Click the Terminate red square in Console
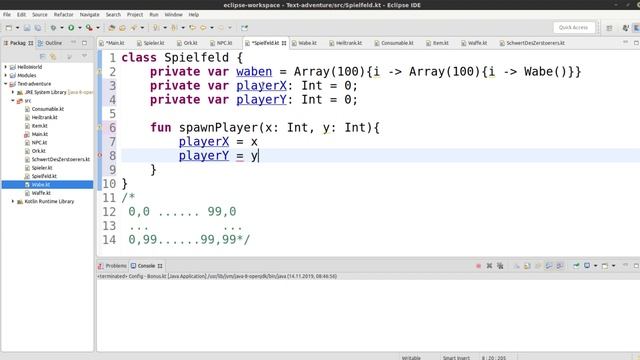The image size is (640, 360). tap(478, 266)
